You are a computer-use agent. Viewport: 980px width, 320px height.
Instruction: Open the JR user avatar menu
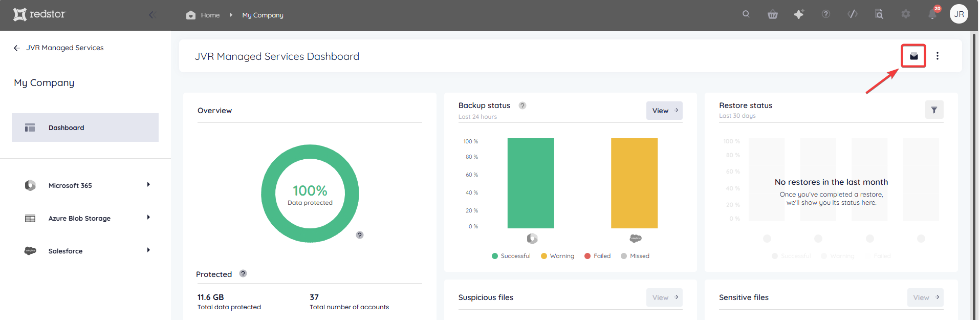click(x=959, y=14)
